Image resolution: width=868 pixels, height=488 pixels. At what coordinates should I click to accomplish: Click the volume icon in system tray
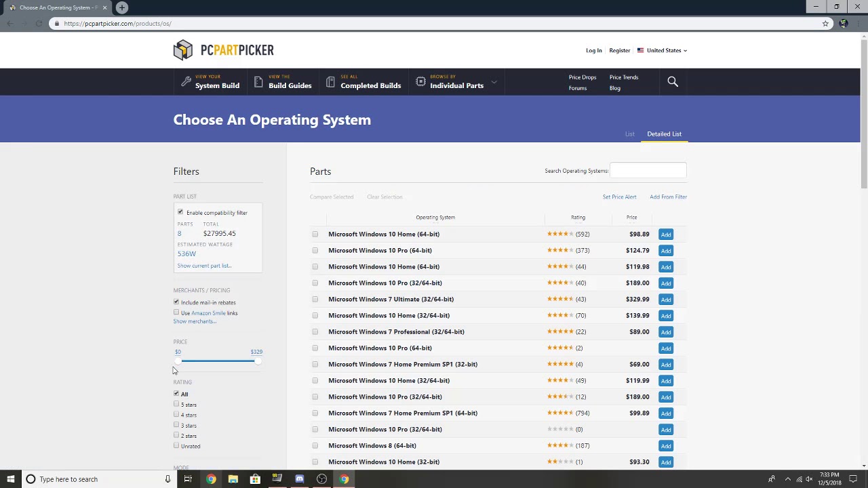809,479
